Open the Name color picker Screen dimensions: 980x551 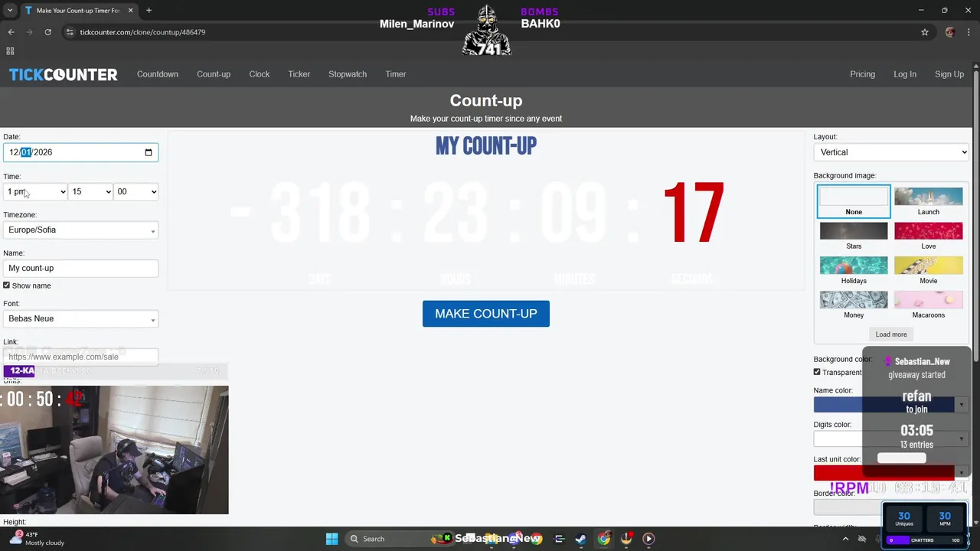pos(890,404)
